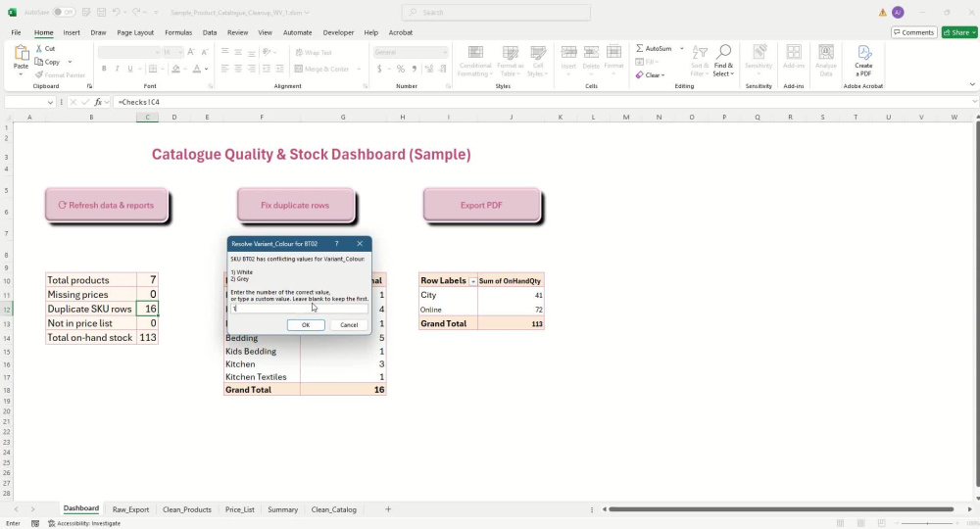Collapse the ribbon with the chevron
The image size is (980, 529).
[972, 84]
